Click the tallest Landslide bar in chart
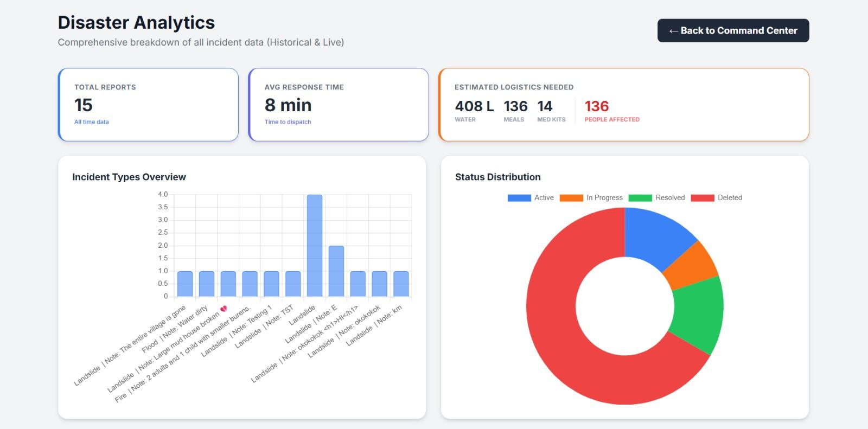868x429 pixels. pyautogui.click(x=315, y=246)
